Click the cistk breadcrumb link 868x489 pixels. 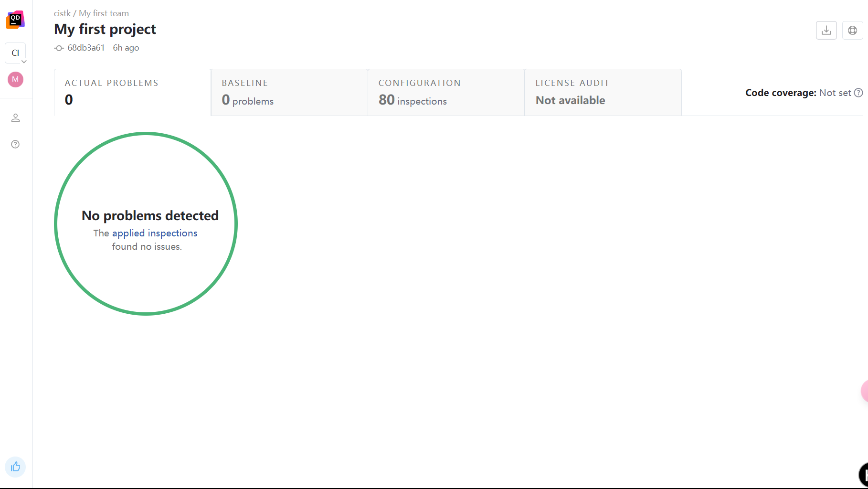(x=62, y=13)
